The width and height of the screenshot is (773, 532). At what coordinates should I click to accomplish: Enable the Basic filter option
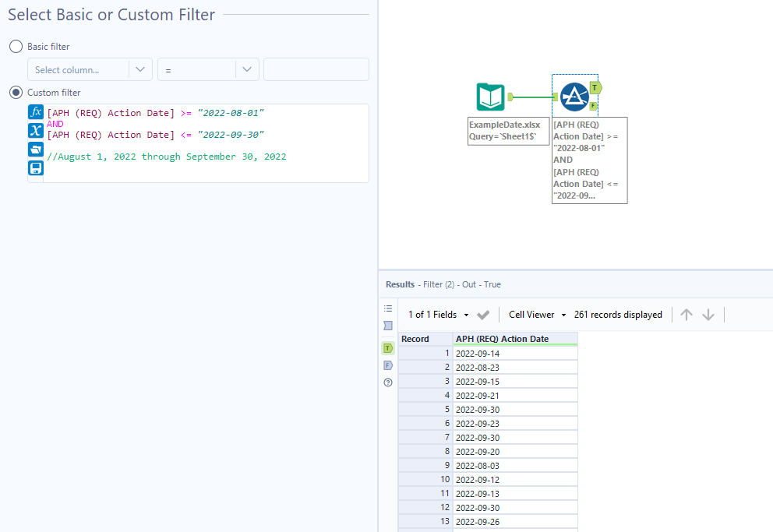pos(16,47)
